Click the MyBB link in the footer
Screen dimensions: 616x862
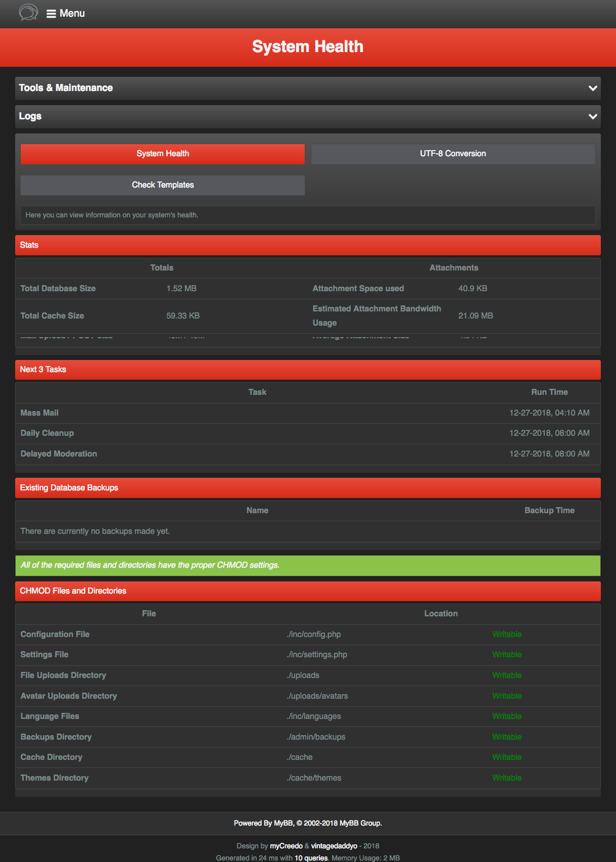coord(283,823)
